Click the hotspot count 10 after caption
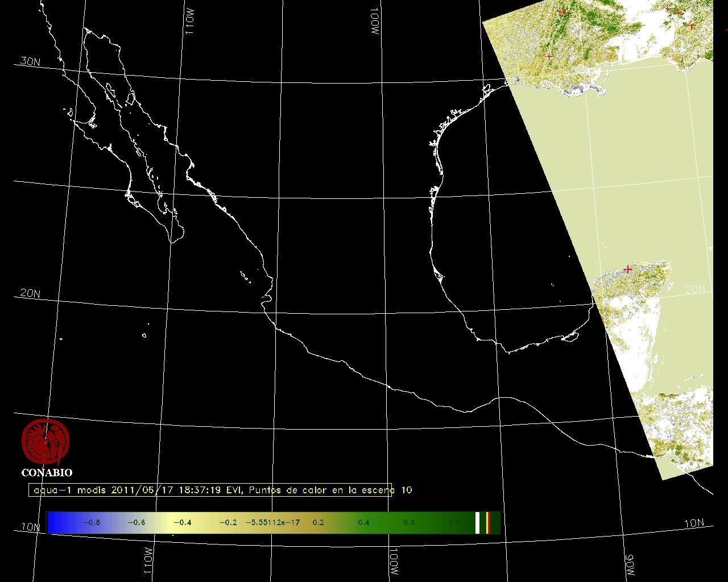This screenshot has width=728, height=582. pos(406,490)
